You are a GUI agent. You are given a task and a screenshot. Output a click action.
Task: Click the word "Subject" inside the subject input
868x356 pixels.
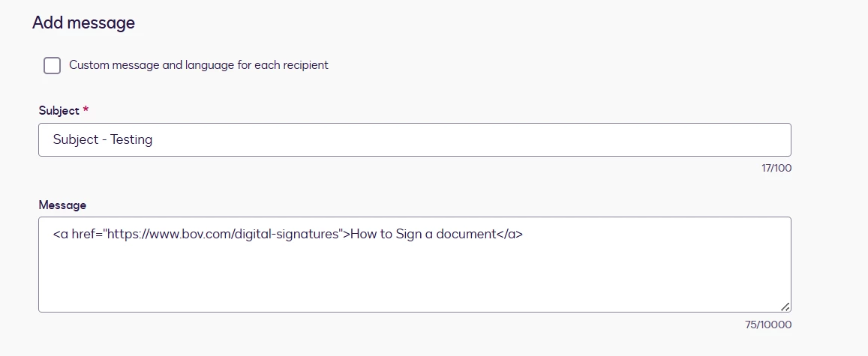(x=75, y=139)
